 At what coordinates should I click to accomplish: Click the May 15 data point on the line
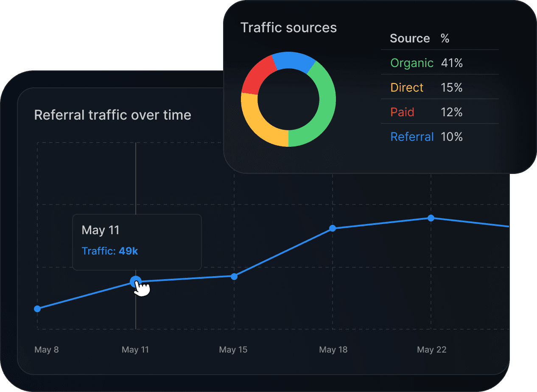pos(234,277)
